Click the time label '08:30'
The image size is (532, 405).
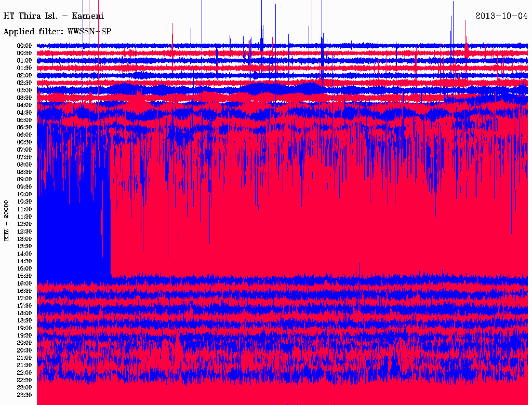coord(24,172)
